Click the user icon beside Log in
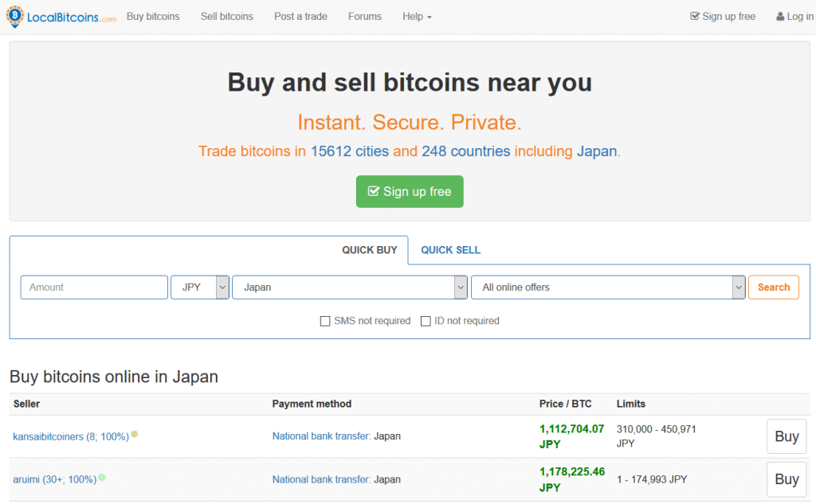The image size is (816, 504). pyautogui.click(x=780, y=17)
